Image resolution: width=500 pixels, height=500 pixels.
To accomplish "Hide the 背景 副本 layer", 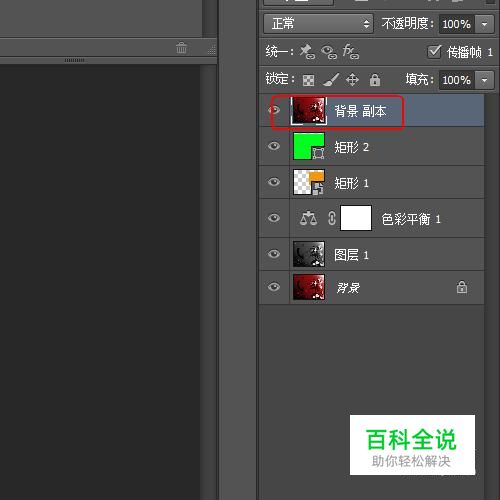I will (274, 110).
